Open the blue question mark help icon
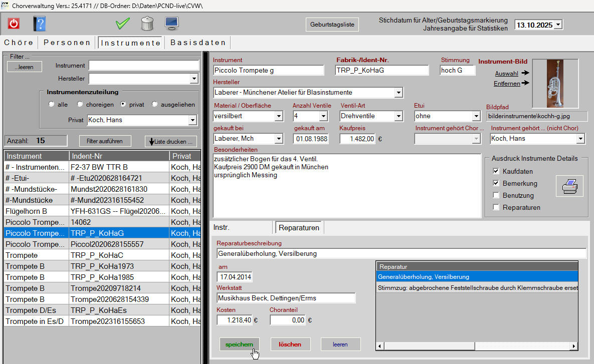Screen dimensions: 594x364 pos(40,24)
